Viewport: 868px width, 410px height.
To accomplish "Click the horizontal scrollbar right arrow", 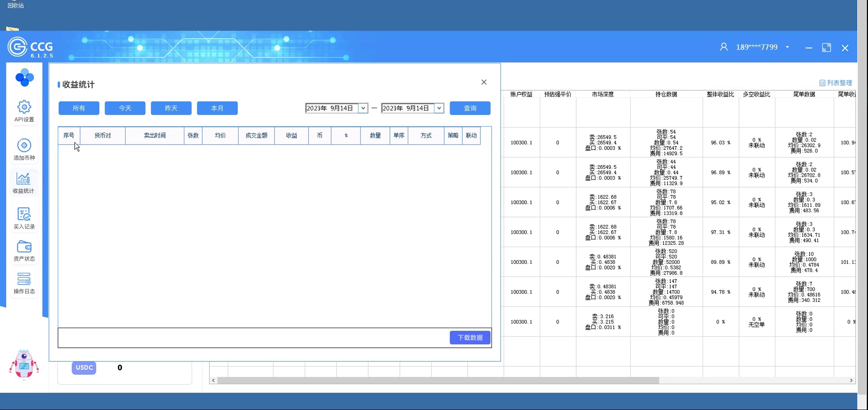I will tap(851, 380).
